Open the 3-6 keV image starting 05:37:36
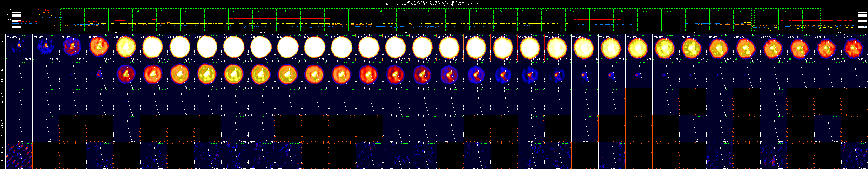Screen dimensions: 868x169 (774, 47)
